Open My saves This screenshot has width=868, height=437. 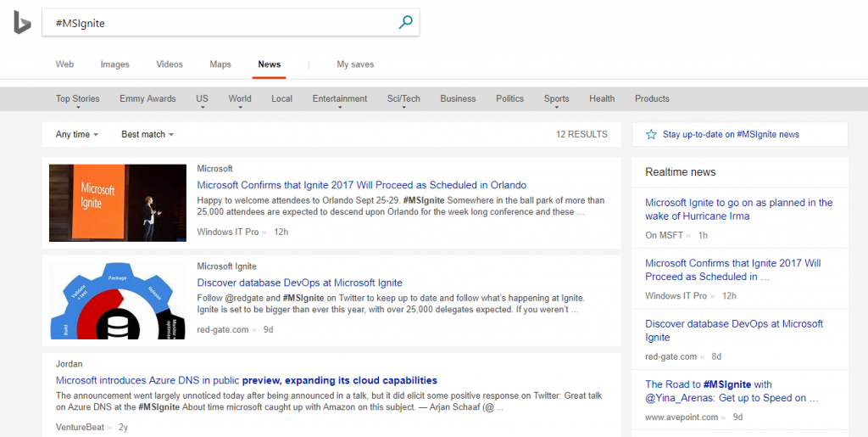coord(355,64)
